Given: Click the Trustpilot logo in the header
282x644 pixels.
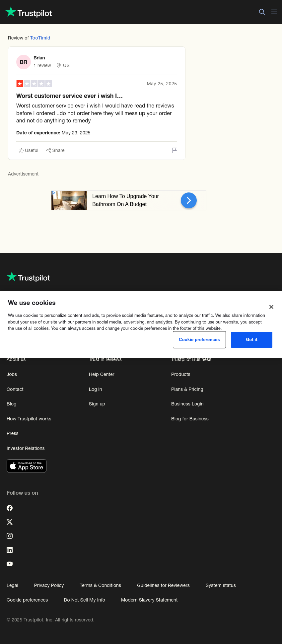Looking at the screenshot, I should 29,12.
